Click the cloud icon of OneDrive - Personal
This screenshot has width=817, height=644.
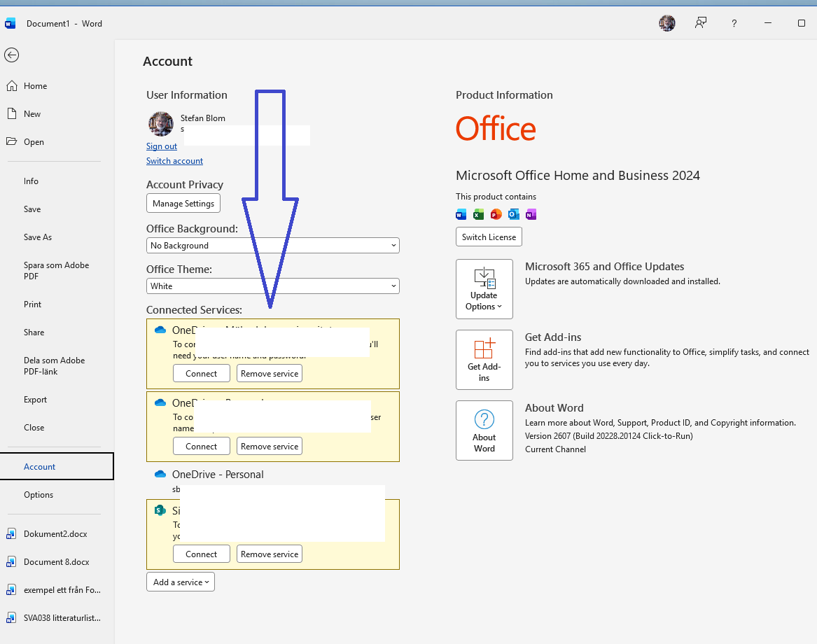[x=160, y=474]
